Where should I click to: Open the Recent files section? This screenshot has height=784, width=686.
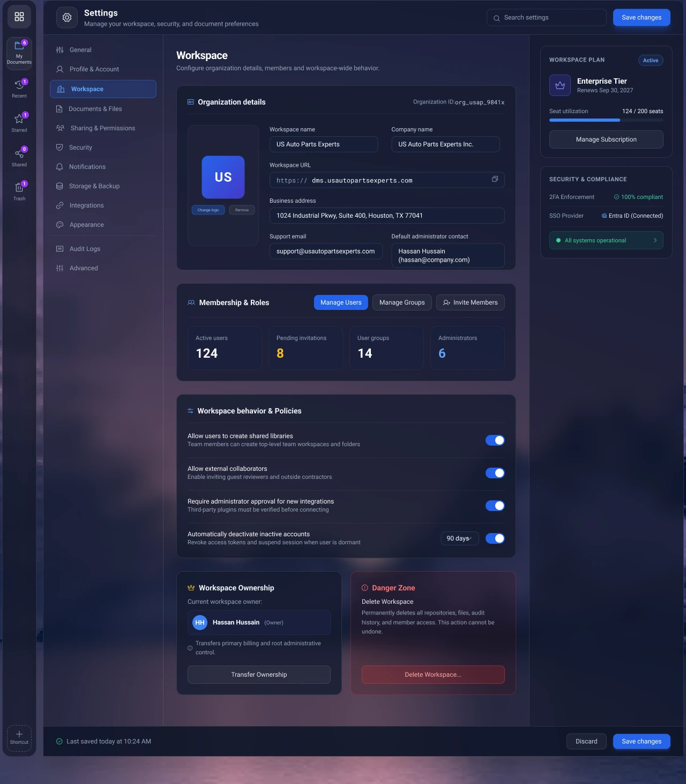pyautogui.click(x=19, y=88)
